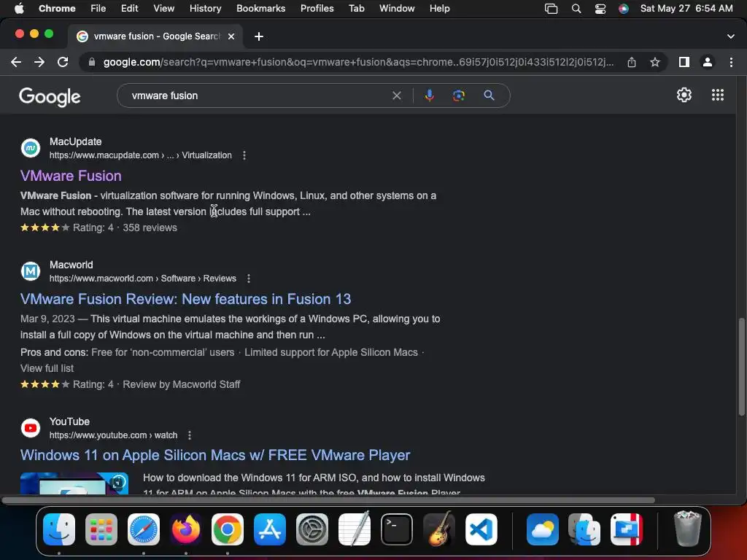The height and width of the screenshot is (560, 747).
Task: Open Spotlight search in menu bar
Action: pyautogui.click(x=576, y=9)
